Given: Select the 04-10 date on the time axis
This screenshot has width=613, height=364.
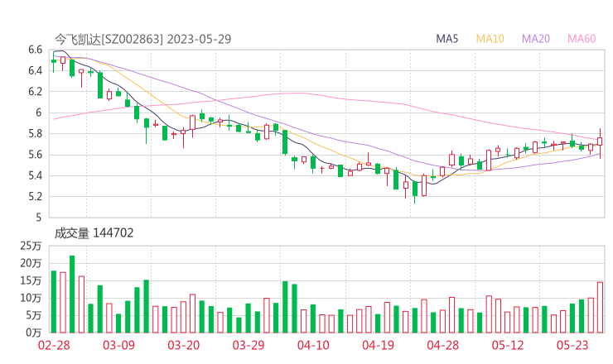Looking at the screenshot, I should pyautogui.click(x=314, y=345).
